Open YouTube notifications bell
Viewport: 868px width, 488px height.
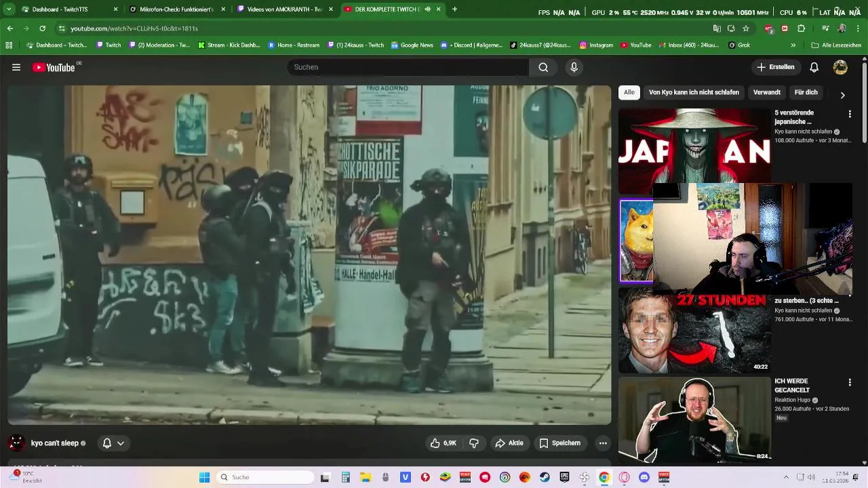(814, 67)
